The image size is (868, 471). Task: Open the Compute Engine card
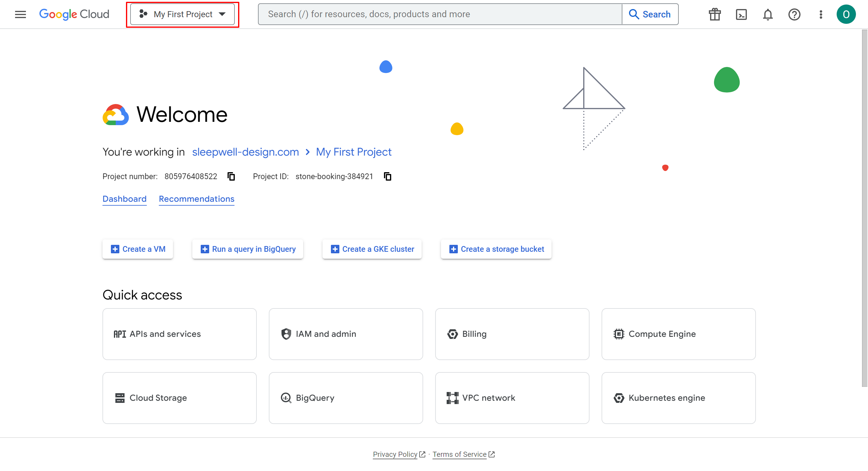tap(679, 334)
